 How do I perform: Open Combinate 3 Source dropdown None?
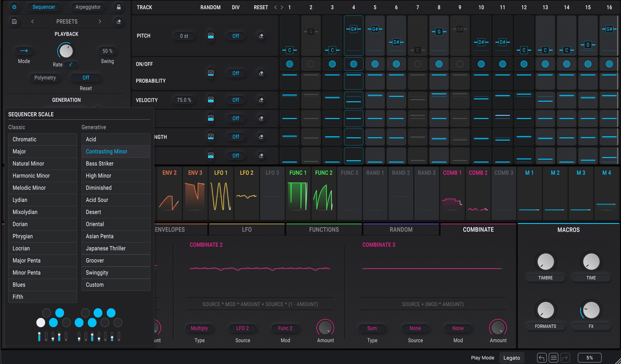[x=415, y=328]
